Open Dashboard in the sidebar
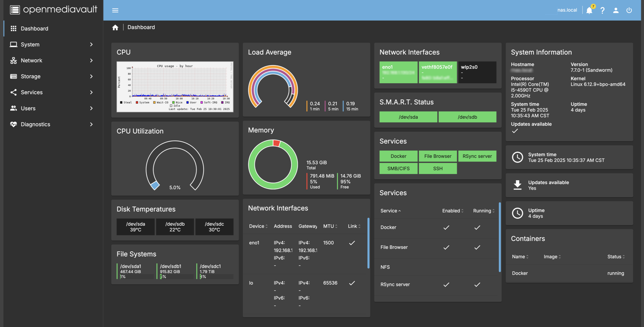The width and height of the screenshot is (644, 327). 53,29
